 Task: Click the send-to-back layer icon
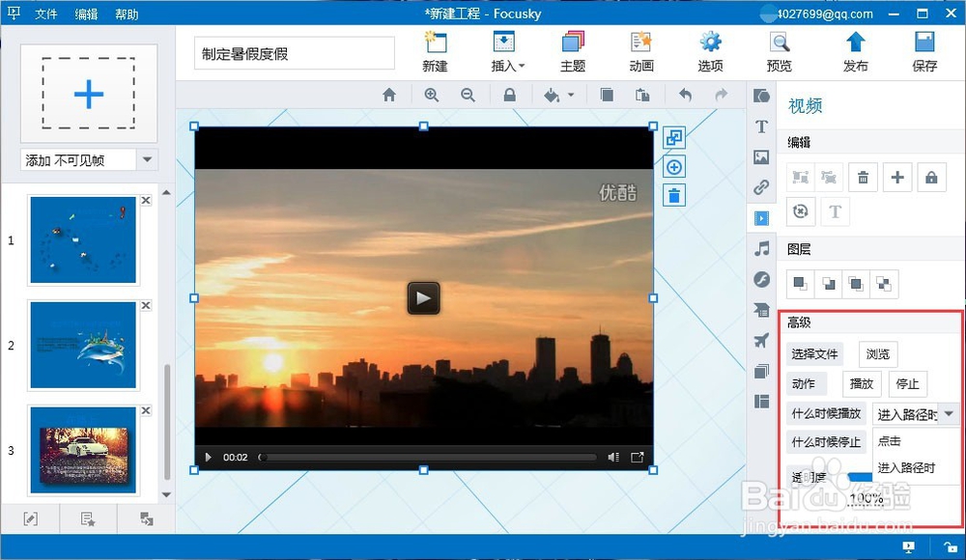pyautogui.click(x=829, y=284)
